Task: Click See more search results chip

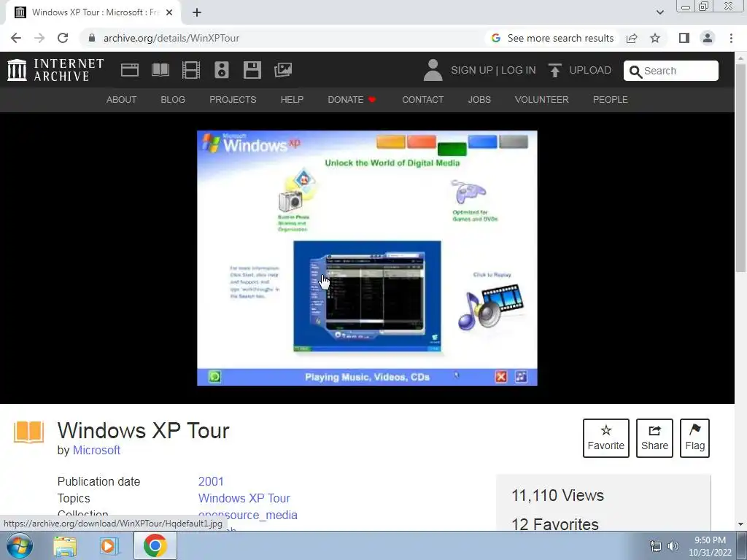Action: [x=552, y=38]
